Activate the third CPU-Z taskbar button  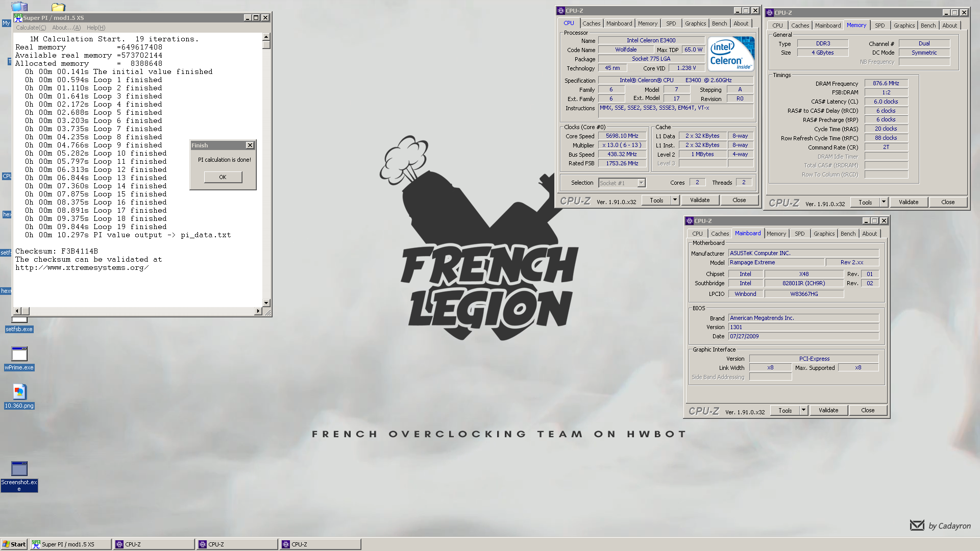click(320, 544)
